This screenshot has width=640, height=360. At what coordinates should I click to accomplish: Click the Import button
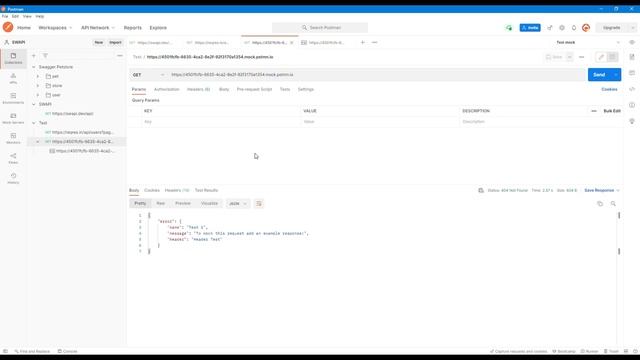[115, 42]
